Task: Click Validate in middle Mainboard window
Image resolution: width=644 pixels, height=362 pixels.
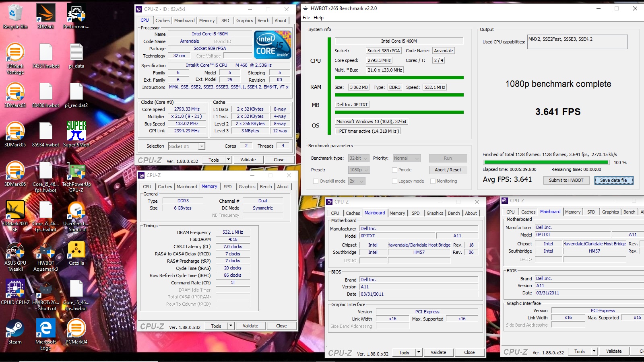Action: click(x=438, y=352)
